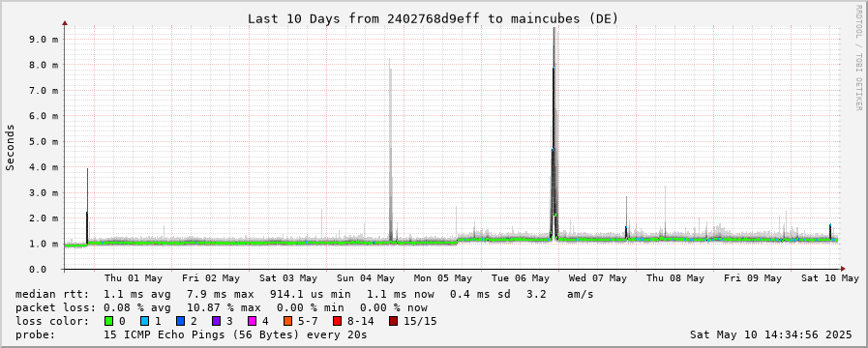The image size is (868, 348).
Task: Click the median rtt statistics line
Action: (305, 294)
